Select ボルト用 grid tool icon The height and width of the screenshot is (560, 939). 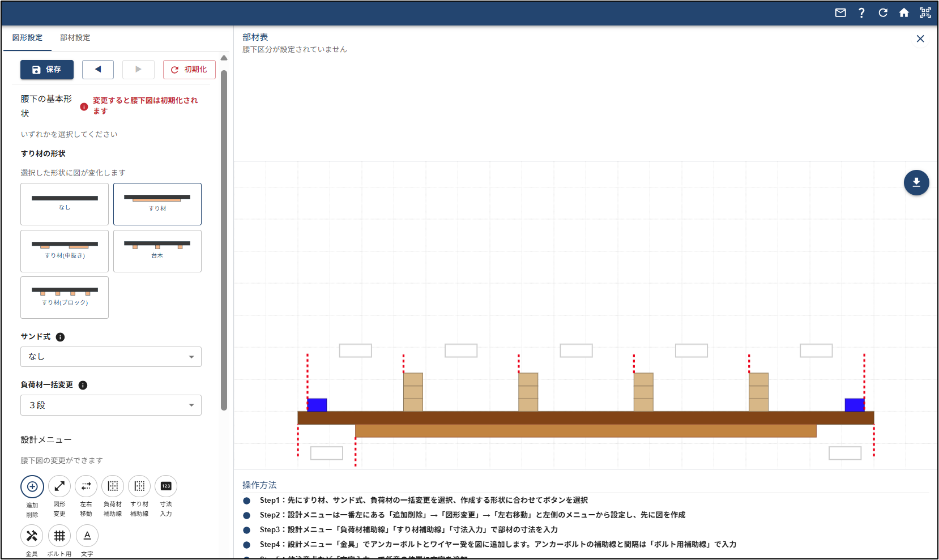coord(59,536)
